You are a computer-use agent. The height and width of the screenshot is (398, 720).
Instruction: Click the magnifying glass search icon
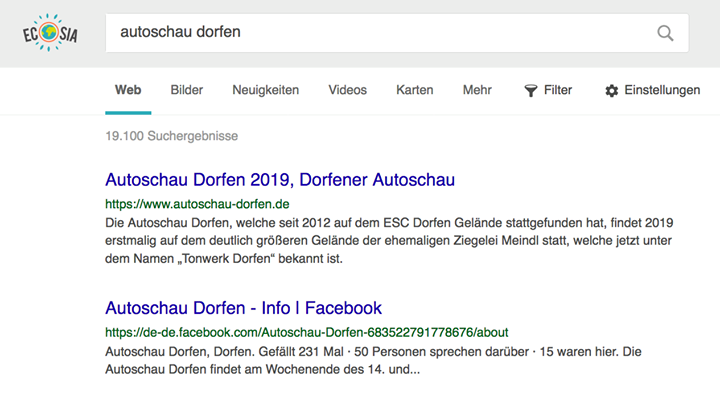[665, 33]
